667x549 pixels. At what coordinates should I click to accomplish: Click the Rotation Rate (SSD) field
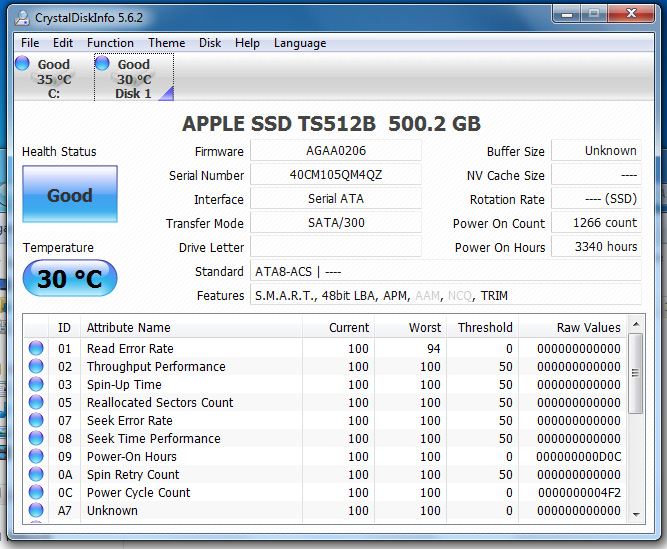[x=596, y=199]
